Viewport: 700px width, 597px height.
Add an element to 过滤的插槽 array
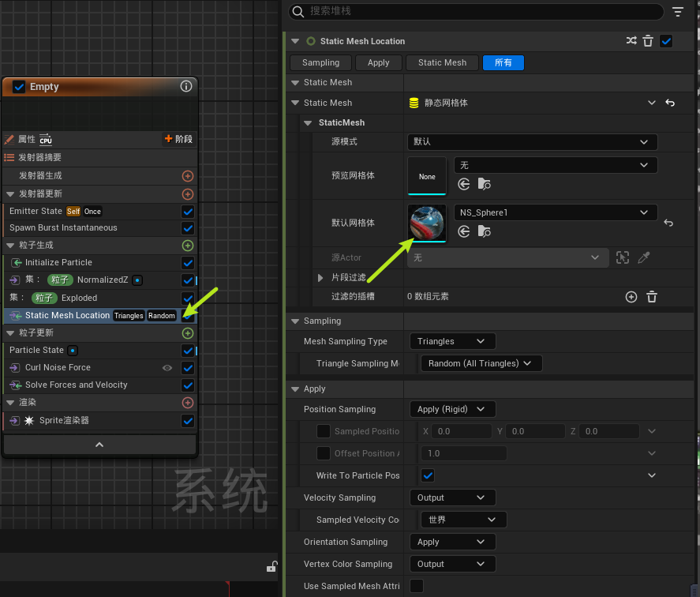coord(631,297)
